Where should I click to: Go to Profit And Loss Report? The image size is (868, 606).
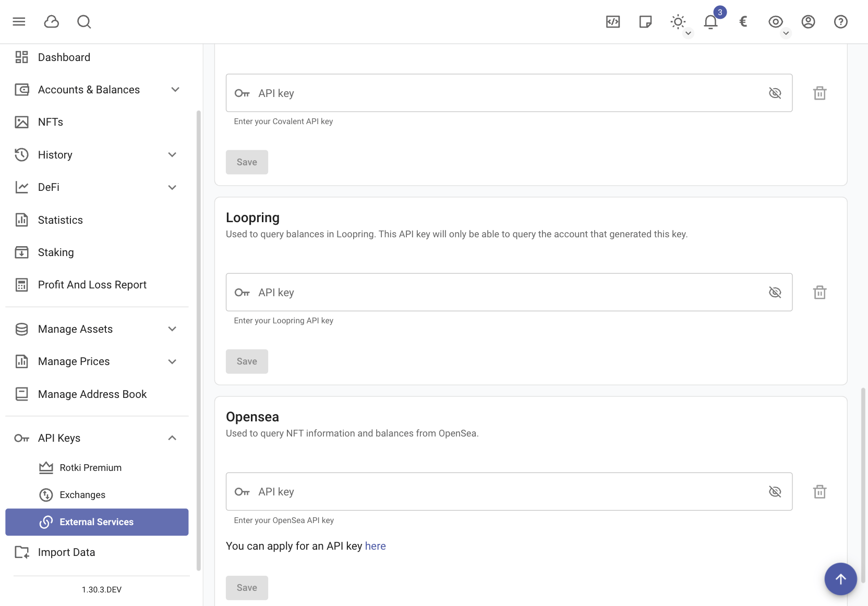point(97,285)
